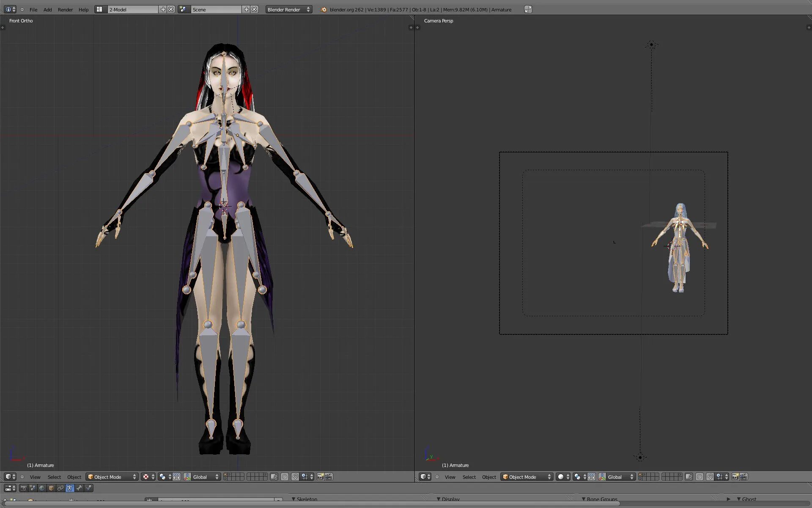Open Blender Render engine dropdown

click(x=288, y=9)
